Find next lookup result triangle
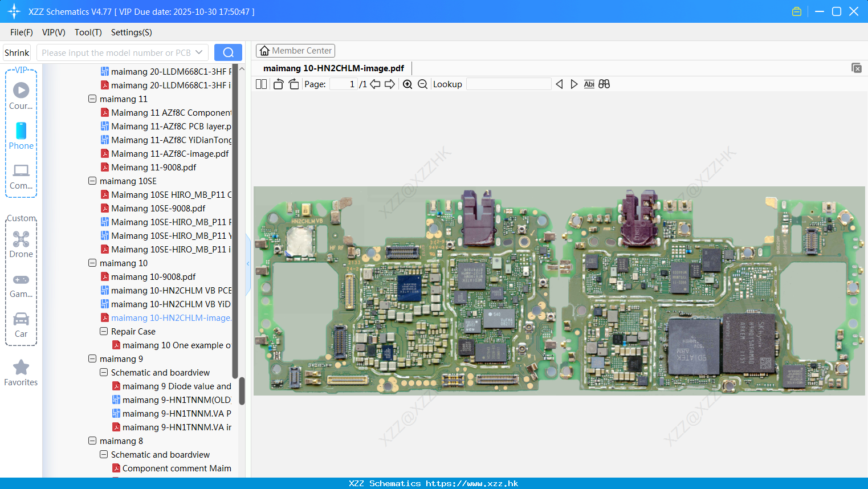Viewport: 868px width, 489px height. (574, 84)
